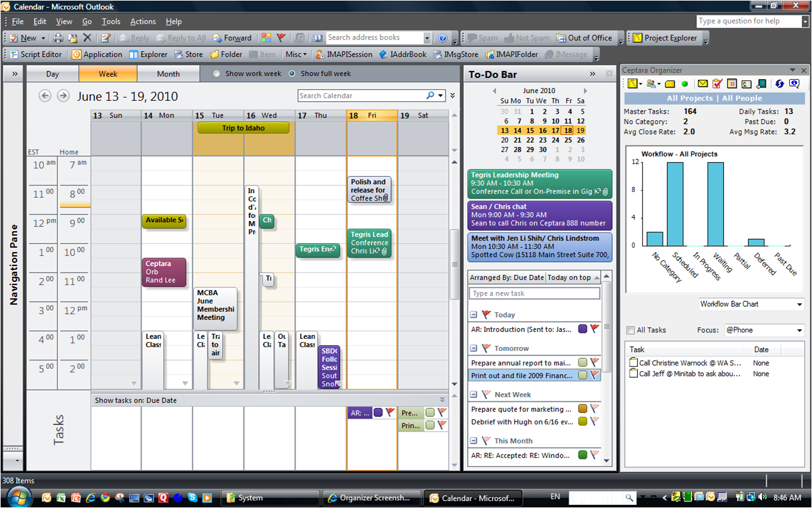Toggle flag on 'Prepare annual report' task
Viewport: 812px width, 508px height.
coord(594,362)
